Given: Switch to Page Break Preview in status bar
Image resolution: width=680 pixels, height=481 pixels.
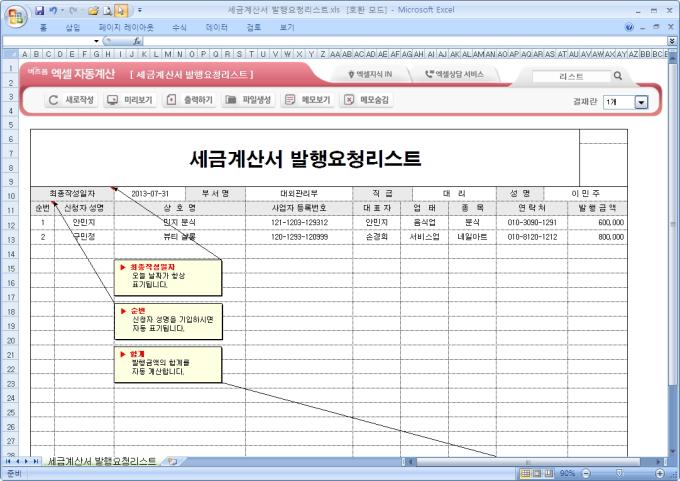Looking at the screenshot, I should pos(549,473).
